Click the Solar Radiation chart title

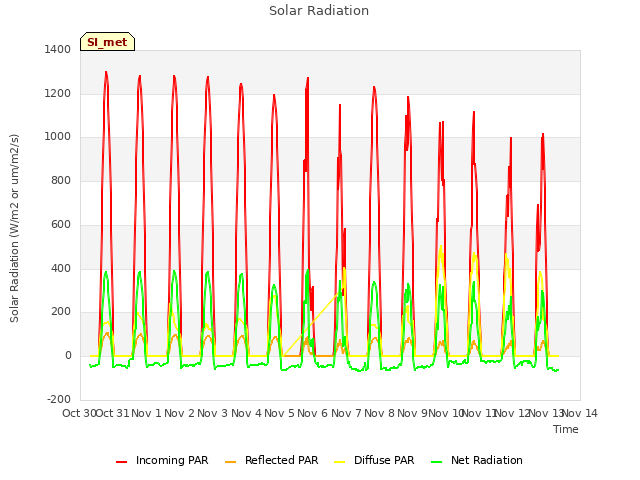point(319,11)
